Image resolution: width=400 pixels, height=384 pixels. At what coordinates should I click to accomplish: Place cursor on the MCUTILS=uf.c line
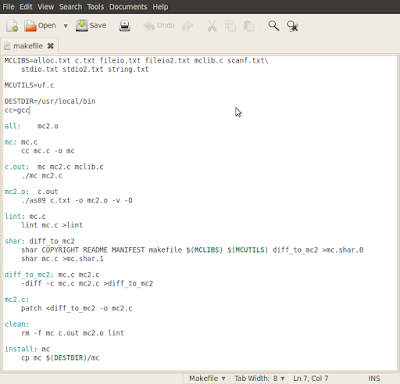pyautogui.click(x=29, y=85)
